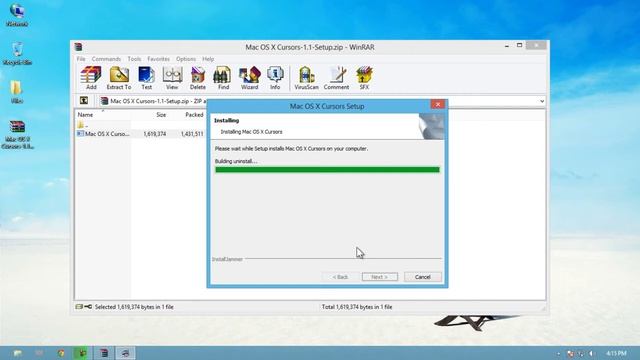Click the installer setup taskbar icon
The width and height of the screenshot is (640, 360).
[x=125, y=353]
